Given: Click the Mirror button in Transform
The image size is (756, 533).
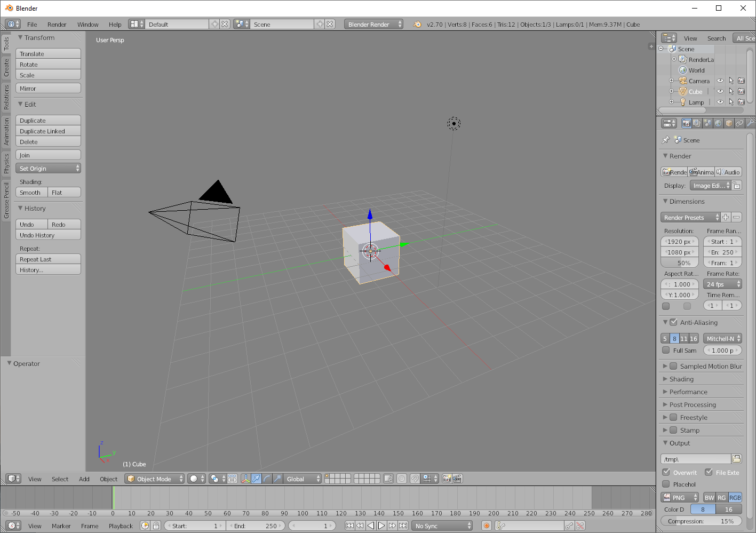Looking at the screenshot, I should pos(48,89).
